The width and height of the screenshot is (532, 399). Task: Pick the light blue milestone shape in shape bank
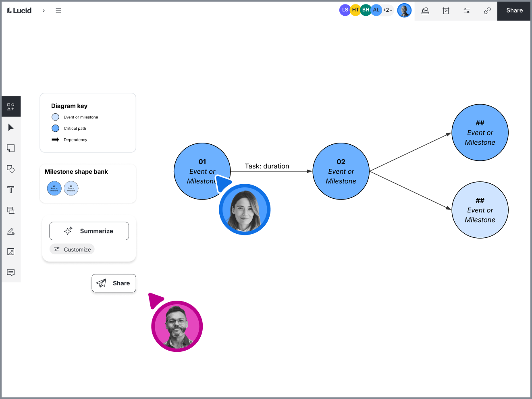(x=71, y=188)
